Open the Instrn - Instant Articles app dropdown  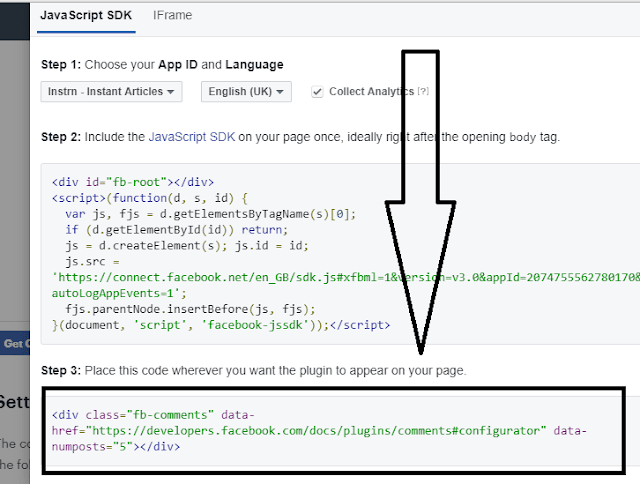(111, 91)
